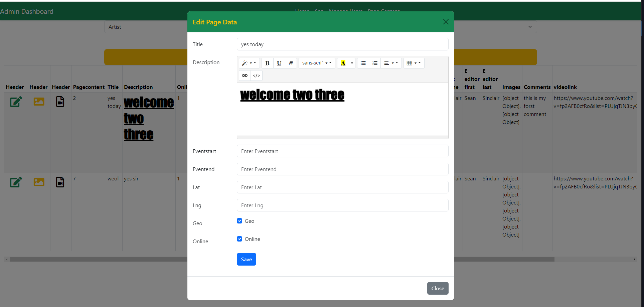Screen dimensions: 644x307
Task: Click the Admin Dashboard brand link
Action: tap(27, 11)
